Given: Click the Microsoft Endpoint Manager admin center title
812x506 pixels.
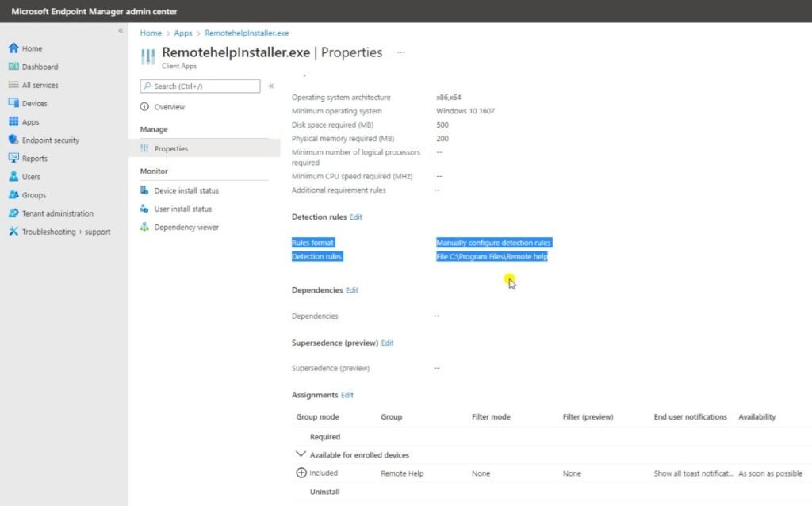Looking at the screenshot, I should [x=94, y=11].
